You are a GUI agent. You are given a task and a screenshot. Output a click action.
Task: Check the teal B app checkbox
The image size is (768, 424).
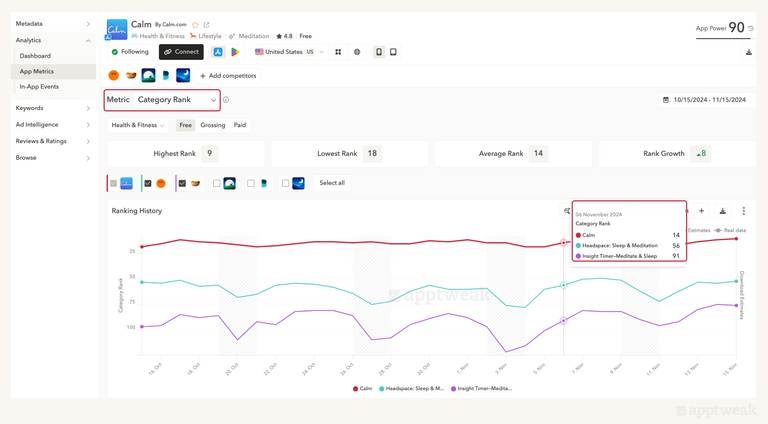(251, 183)
